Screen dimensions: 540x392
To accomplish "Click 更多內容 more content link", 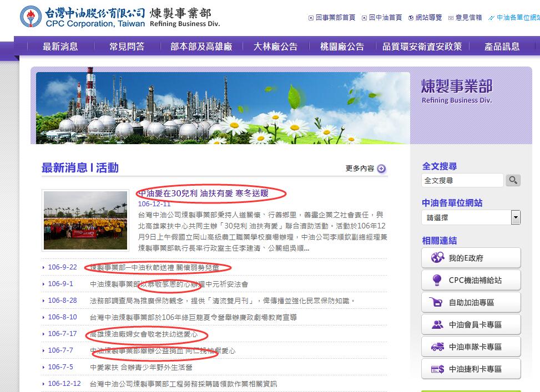I will coord(360,169).
